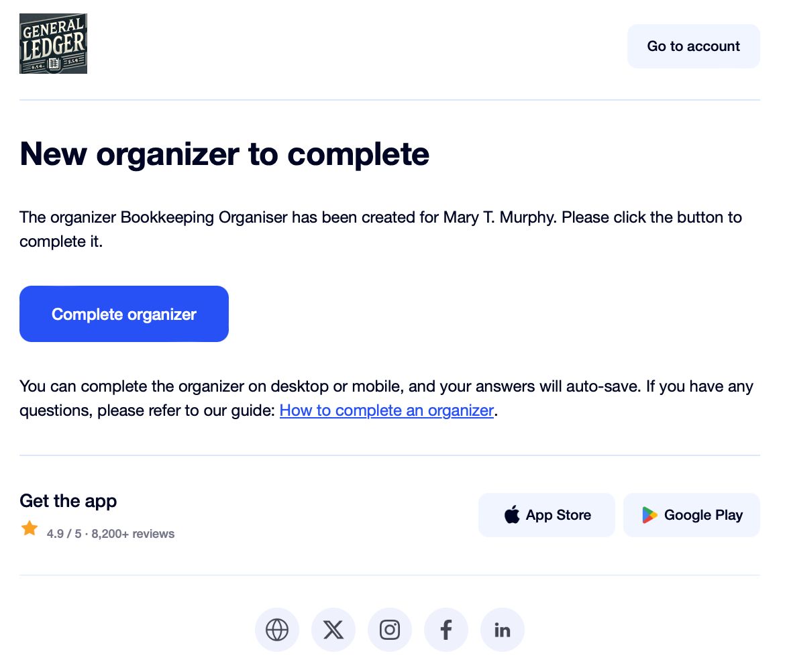Open the website globe icon
The width and height of the screenshot is (785, 672).
tap(277, 630)
